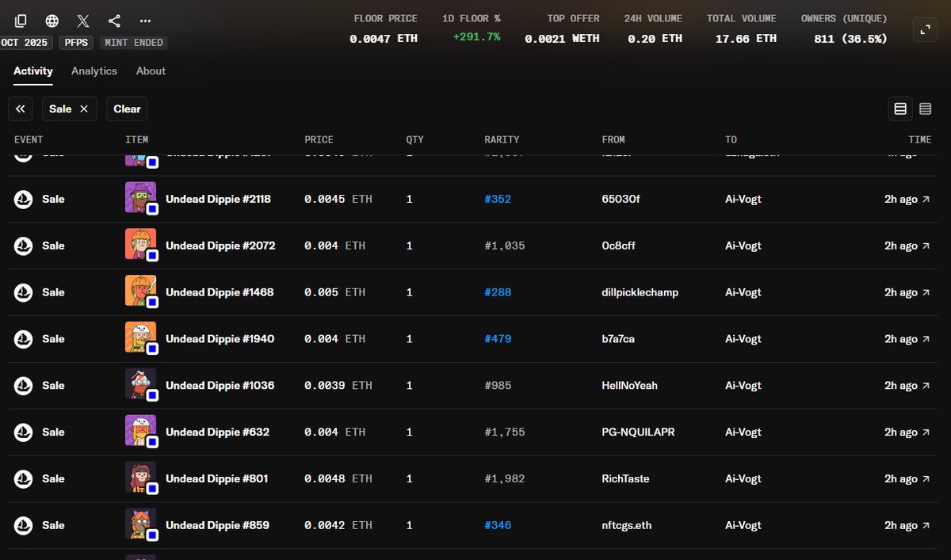Open Undead Dippie #859 thumbnail
This screenshot has height=560, width=951.
[x=141, y=525]
